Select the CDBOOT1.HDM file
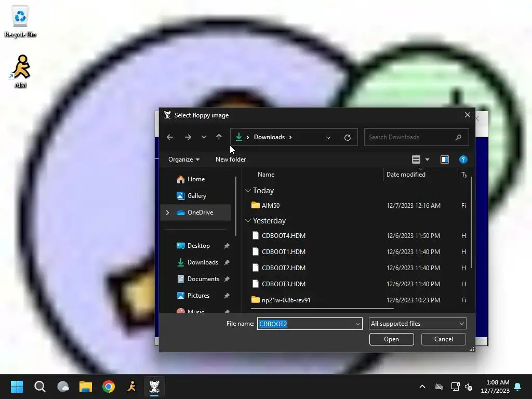 click(283, 252)
